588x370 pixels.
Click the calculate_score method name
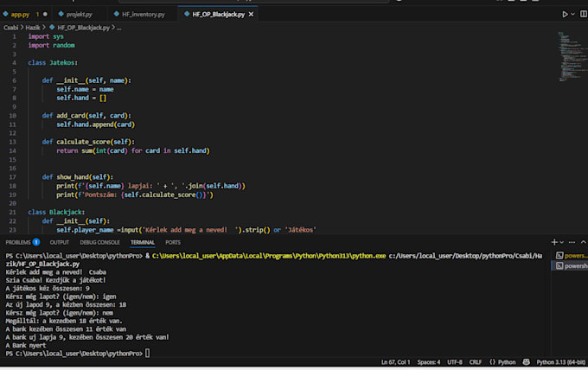point(83,142)
